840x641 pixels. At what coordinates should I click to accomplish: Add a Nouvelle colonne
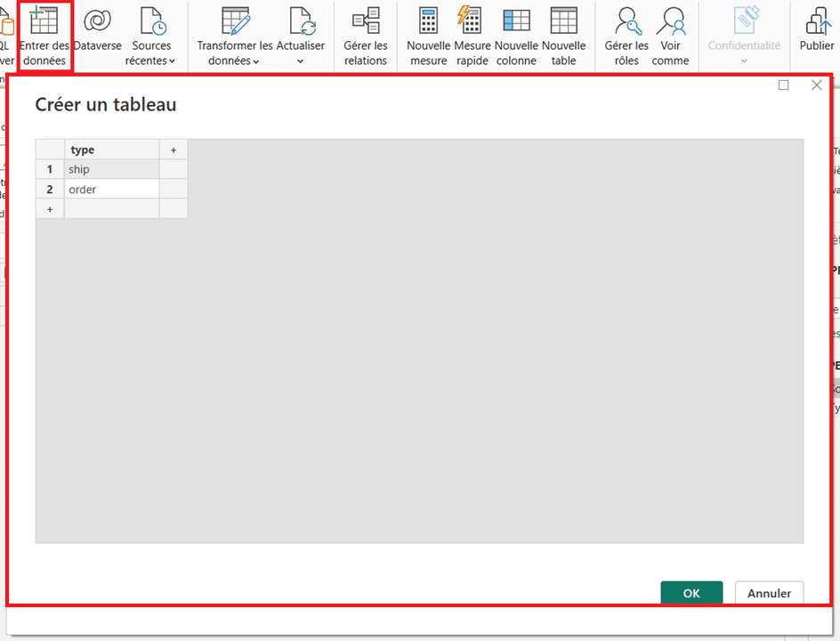click(x=516, y=21)
